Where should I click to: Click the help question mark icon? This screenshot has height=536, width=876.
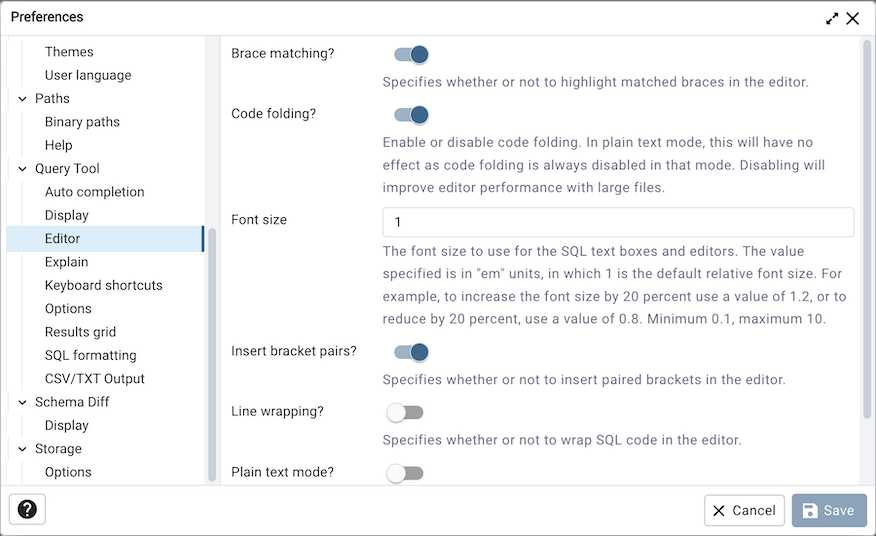pos(27,510)
